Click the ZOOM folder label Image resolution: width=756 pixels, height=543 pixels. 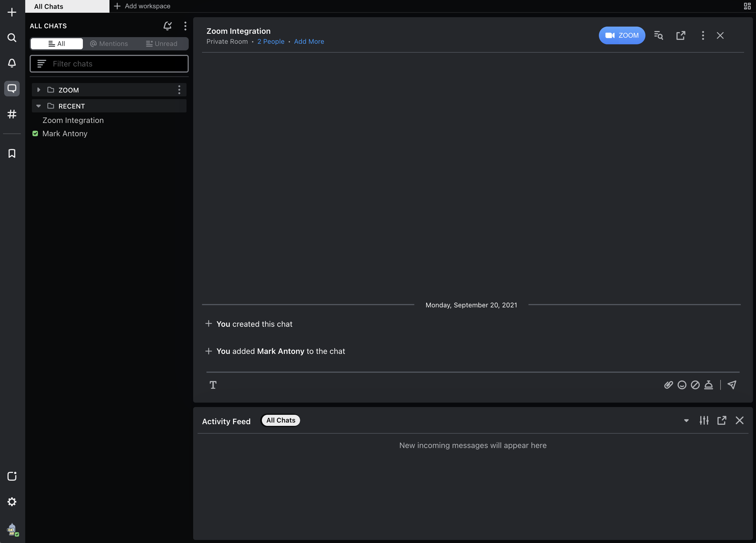coord(69,90)
